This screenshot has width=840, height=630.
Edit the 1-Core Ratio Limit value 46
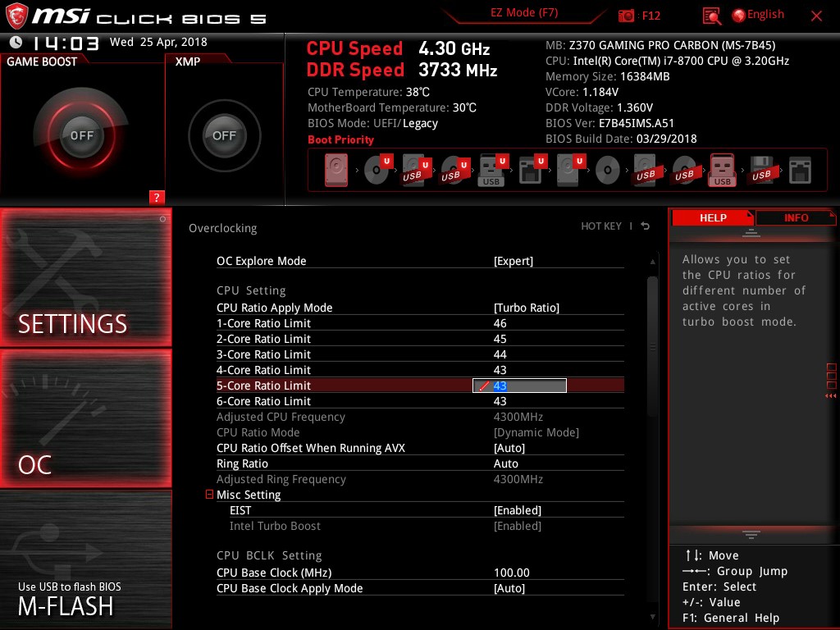click(500, 323)
